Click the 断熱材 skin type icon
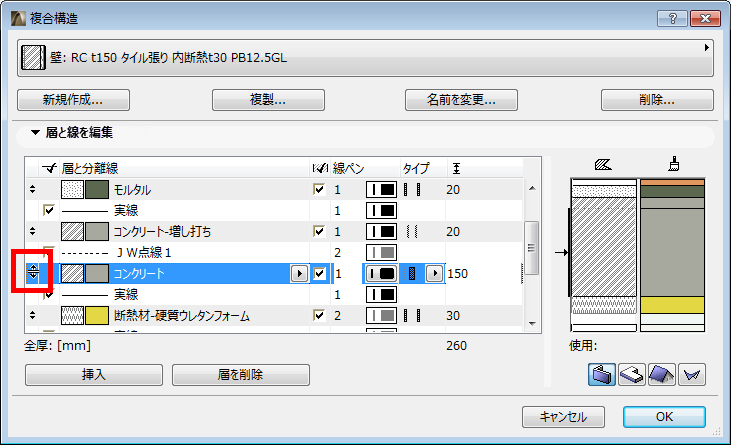Viewport: 731px width, 445px height. coord(412,315)
